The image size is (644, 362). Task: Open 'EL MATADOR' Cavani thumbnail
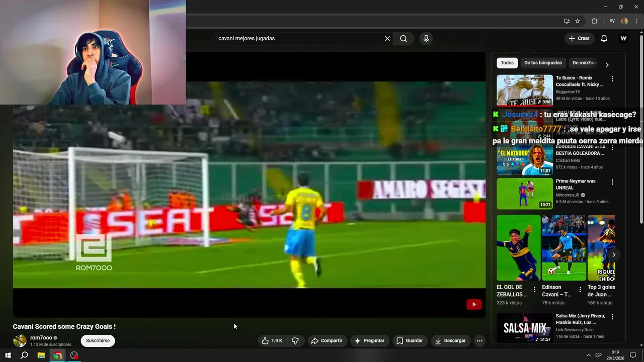pyautogui.click(x=525, y=160)
